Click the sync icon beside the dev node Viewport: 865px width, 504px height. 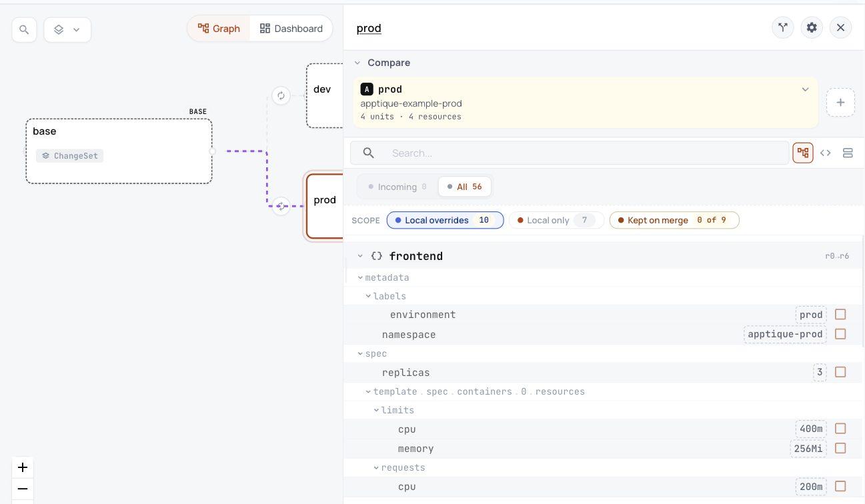click(281, 95)
